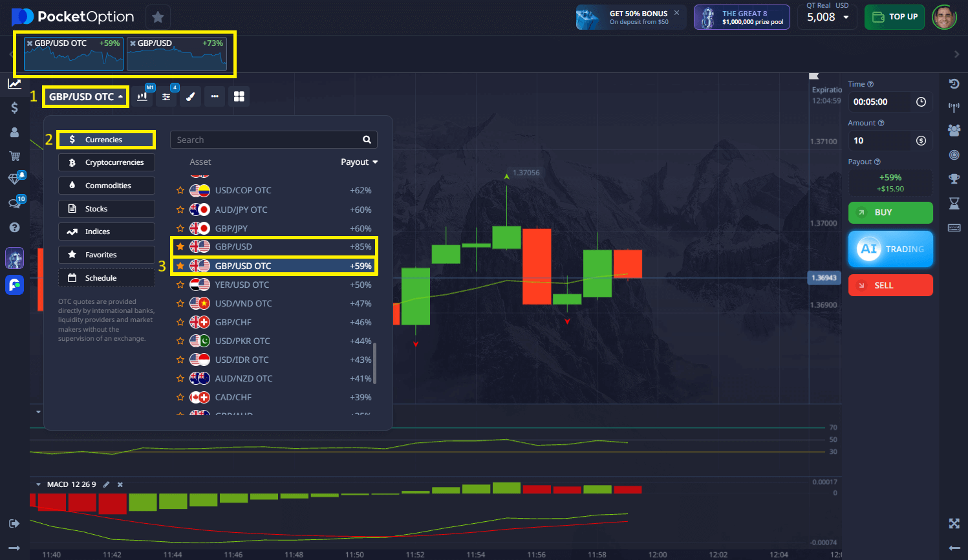Open the multi-chart grid layout icon
Image resolution: width=968 pixels, height=560 pixels.
tap(239, 96)
